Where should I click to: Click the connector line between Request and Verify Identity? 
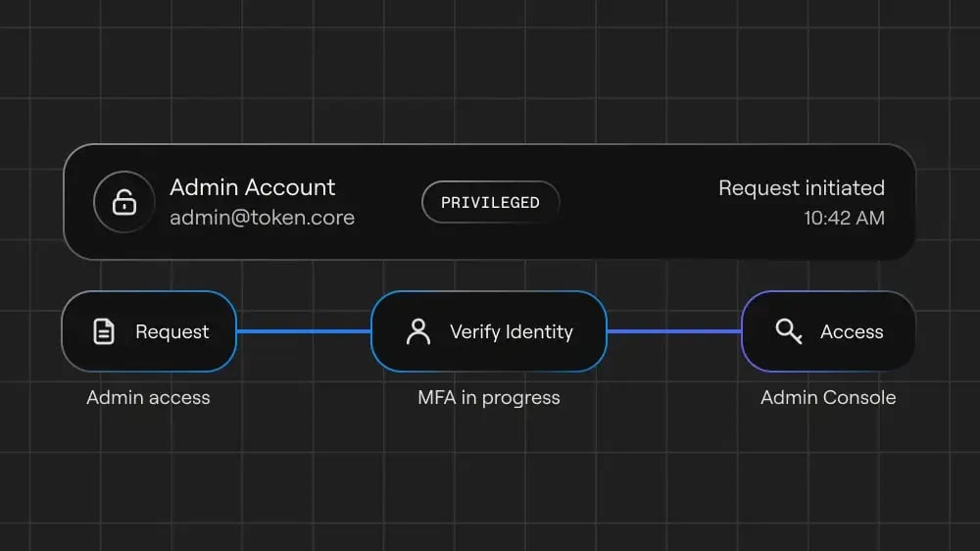point(304,331)
